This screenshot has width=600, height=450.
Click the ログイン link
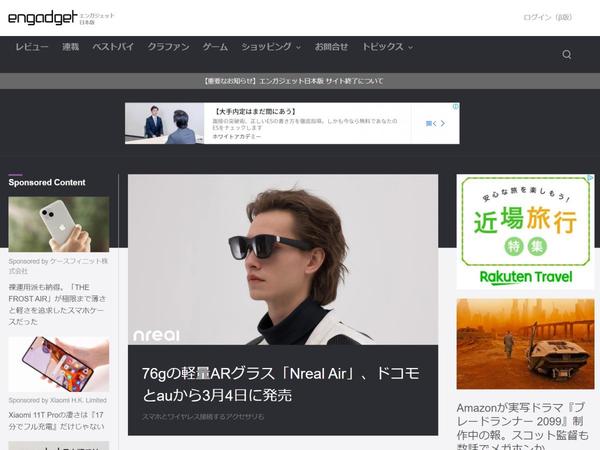tap(548, 17)
